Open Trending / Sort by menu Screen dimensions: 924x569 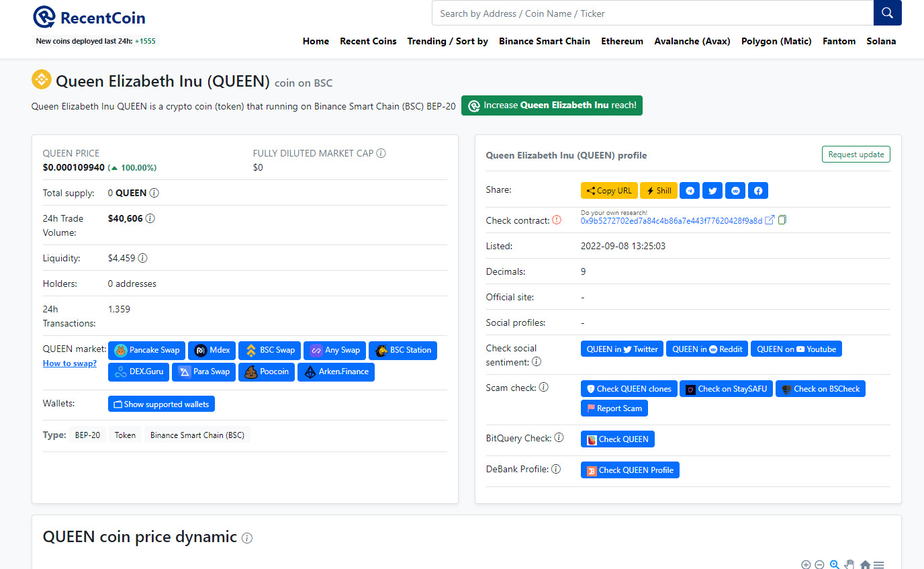447,41
